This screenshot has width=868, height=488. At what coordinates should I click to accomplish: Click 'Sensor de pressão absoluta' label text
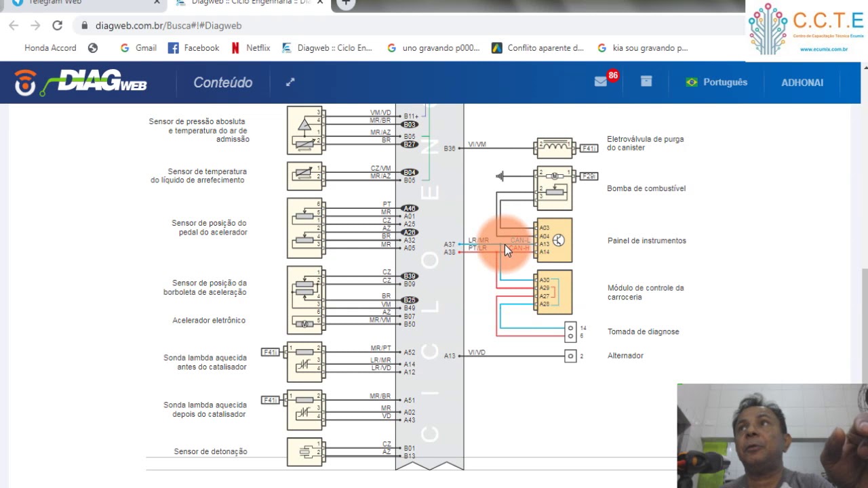click(197, 121)
